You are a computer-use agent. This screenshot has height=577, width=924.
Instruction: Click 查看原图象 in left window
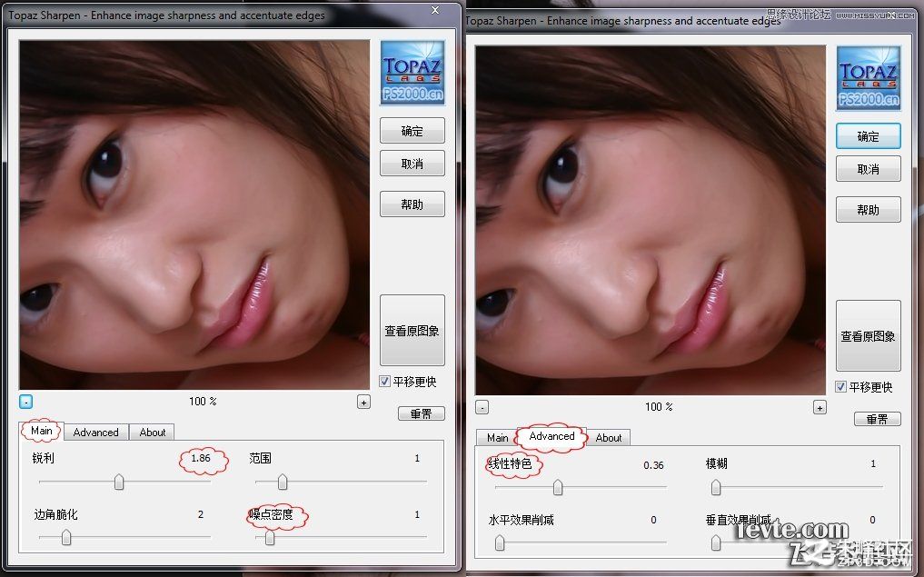[x=412, y=331]
